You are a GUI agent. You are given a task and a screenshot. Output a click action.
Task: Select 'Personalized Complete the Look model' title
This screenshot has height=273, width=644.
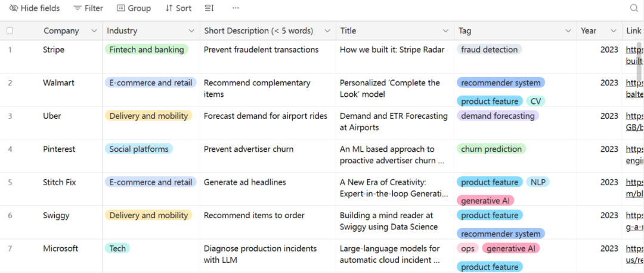pos(395,90)
